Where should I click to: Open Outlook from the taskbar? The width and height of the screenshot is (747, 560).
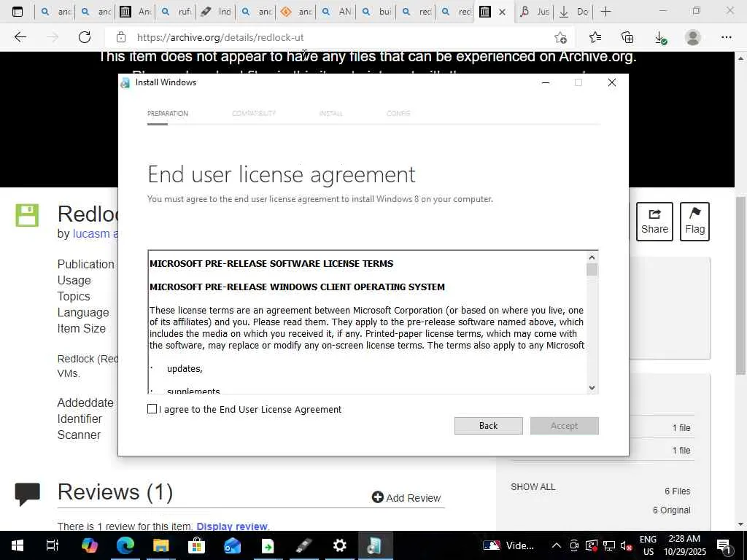click(232, 545)
